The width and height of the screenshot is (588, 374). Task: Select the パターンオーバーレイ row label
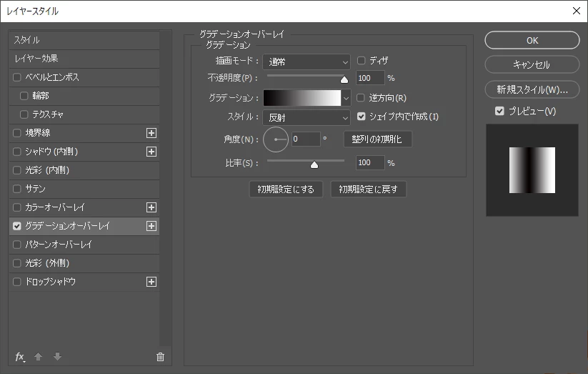pyautogui.click(x=59, y=245)
